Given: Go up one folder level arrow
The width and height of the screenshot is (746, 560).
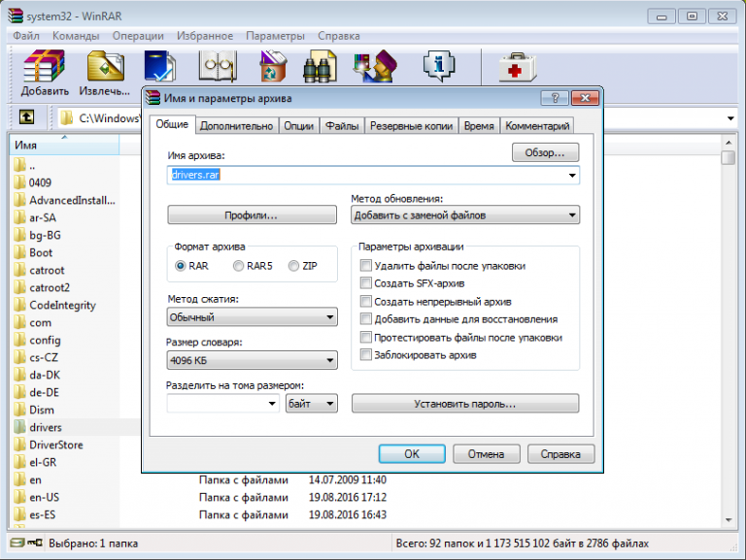Looking at the screenshot, I should coord(26,116).
